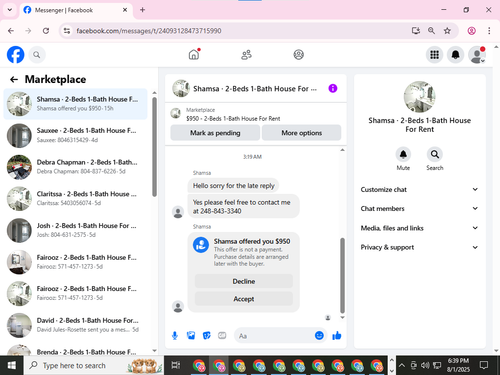Open the Facebook menu grid icon
Image resolution: width=500 pixels, height=375 pixels.
pyautogui.click(x=434, y=55)
